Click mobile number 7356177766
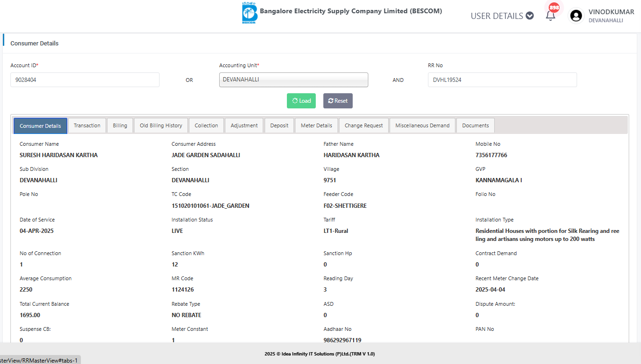This screenshot has width=641, height=364. pyautogui.click(x=491, y=155)
